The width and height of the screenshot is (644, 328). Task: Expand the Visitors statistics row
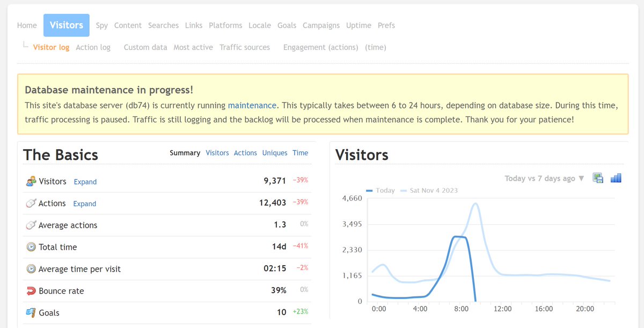pos(85,182)
